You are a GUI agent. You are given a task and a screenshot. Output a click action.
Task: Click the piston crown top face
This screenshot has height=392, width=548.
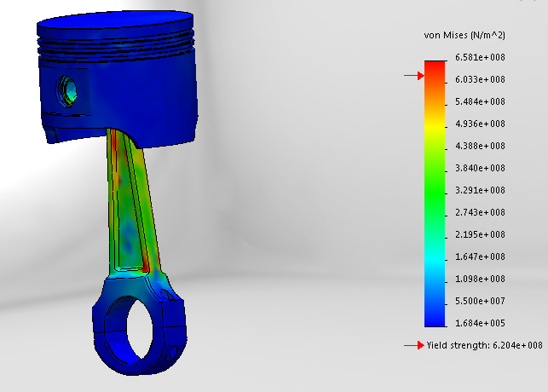point(115,20)
